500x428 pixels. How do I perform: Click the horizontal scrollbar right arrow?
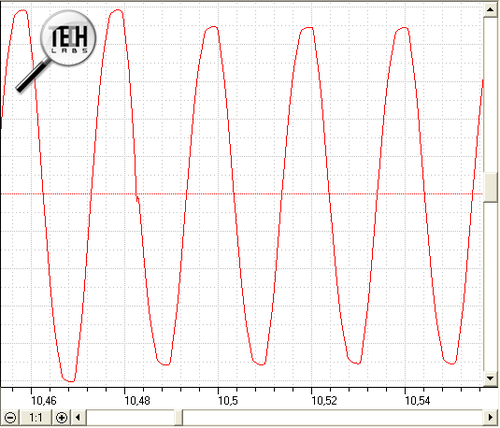pyautogui.click(x=490, y=417)
